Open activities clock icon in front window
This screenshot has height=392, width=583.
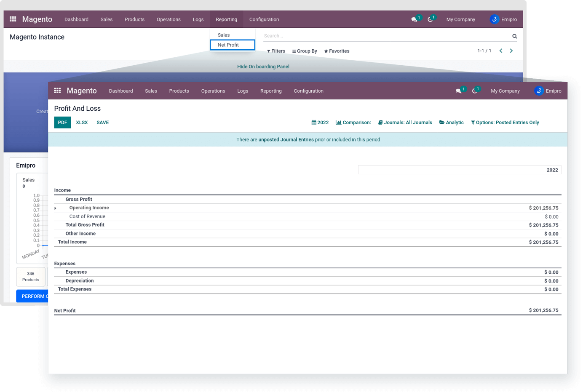pyautogui.click(x=474, y=91)
